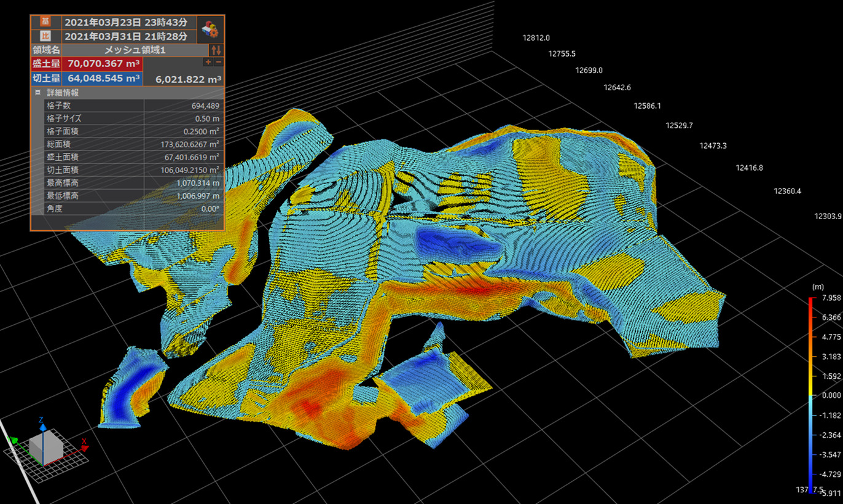The height and width of the screenshot is (504, 843).
Task: Click the red 盛土量 label
Action: pyautogui.click(x=46, y=63)
